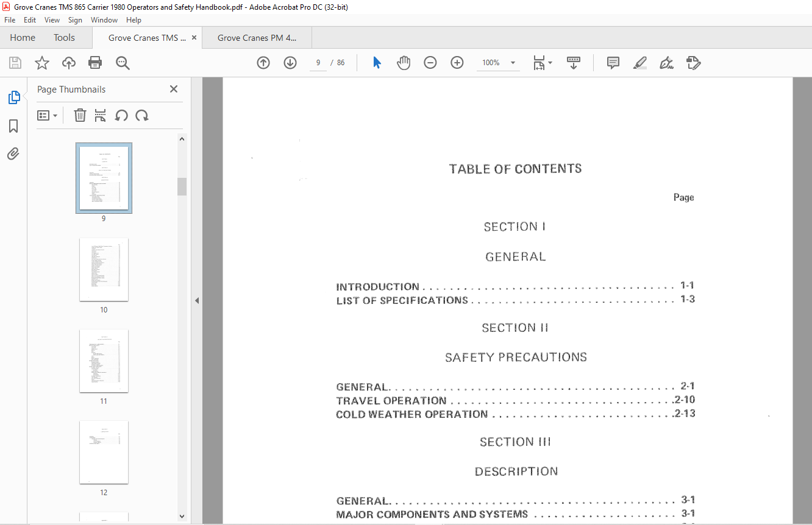Viewport: 812px width, 525px height.
Task: Click the page number input field
Action: coord(318,63)
